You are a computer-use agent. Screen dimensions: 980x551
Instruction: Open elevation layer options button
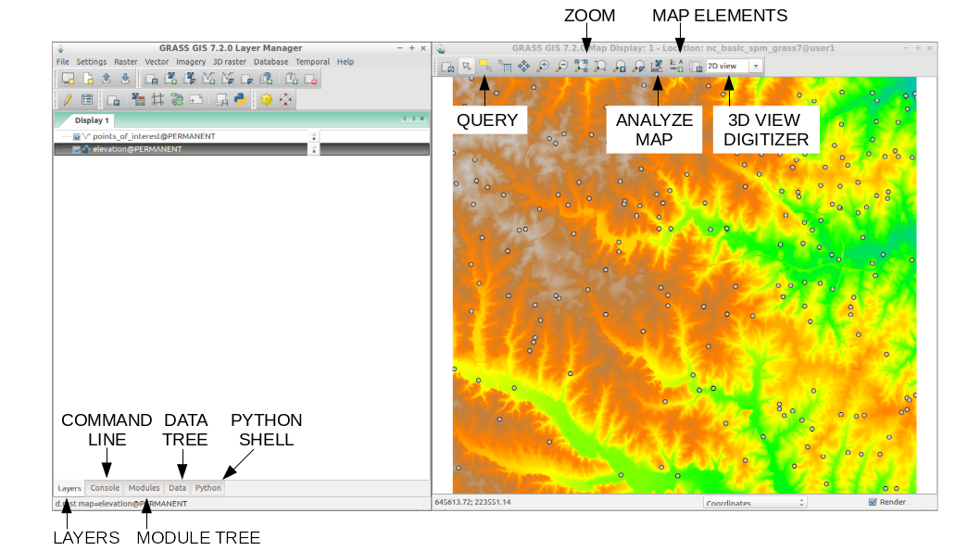(x=314, y=149)
